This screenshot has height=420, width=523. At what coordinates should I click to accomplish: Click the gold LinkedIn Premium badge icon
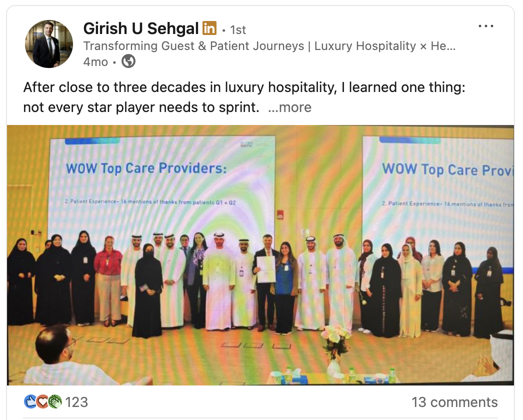[x=209, y=28]
